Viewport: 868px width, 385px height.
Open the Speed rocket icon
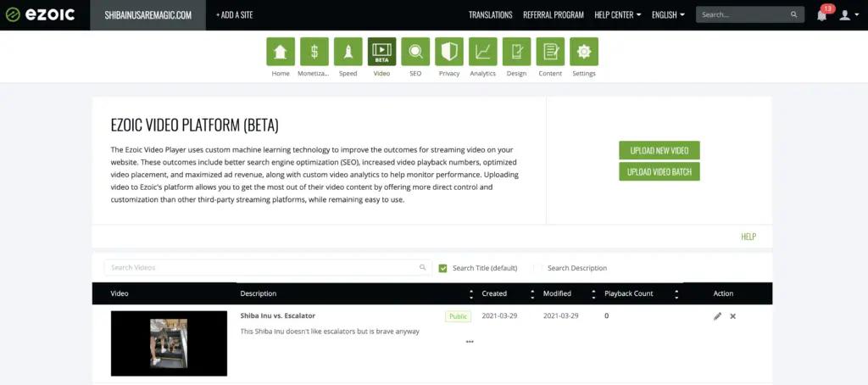[x=348, y=52]
